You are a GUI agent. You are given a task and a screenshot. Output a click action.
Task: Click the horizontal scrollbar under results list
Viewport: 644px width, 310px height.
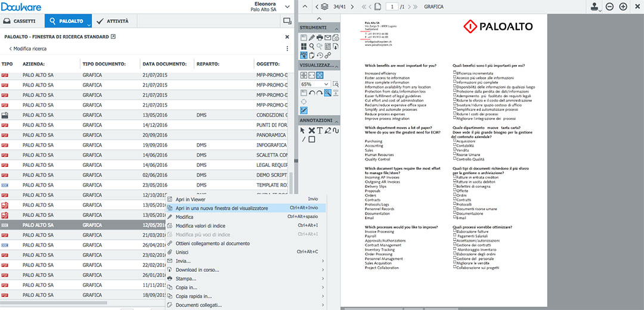[54, 303]
